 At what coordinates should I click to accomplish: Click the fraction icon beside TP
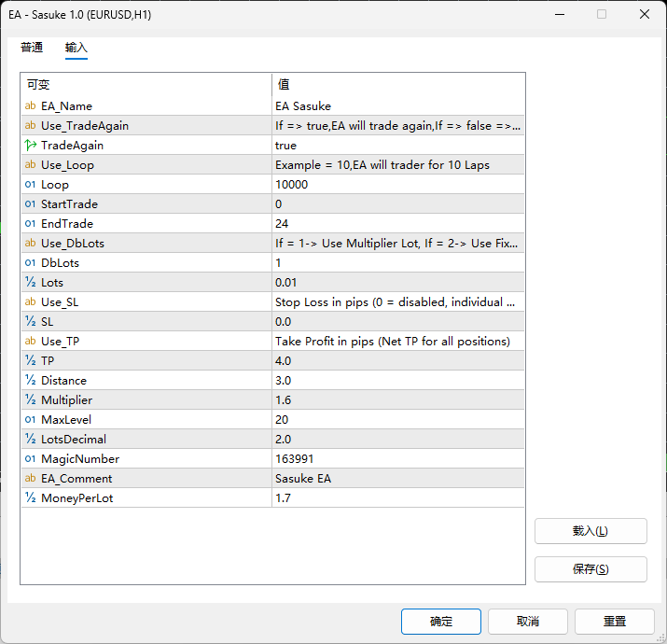(30, 360)
